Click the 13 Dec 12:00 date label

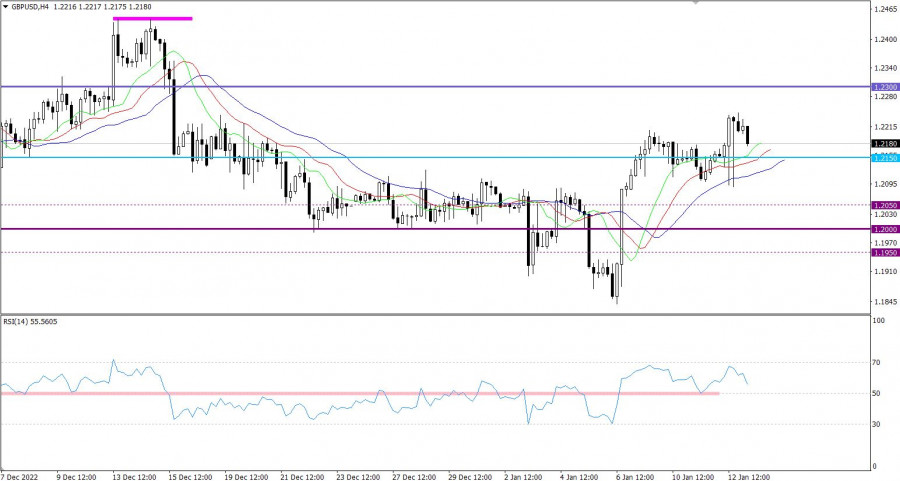[132, 474]
